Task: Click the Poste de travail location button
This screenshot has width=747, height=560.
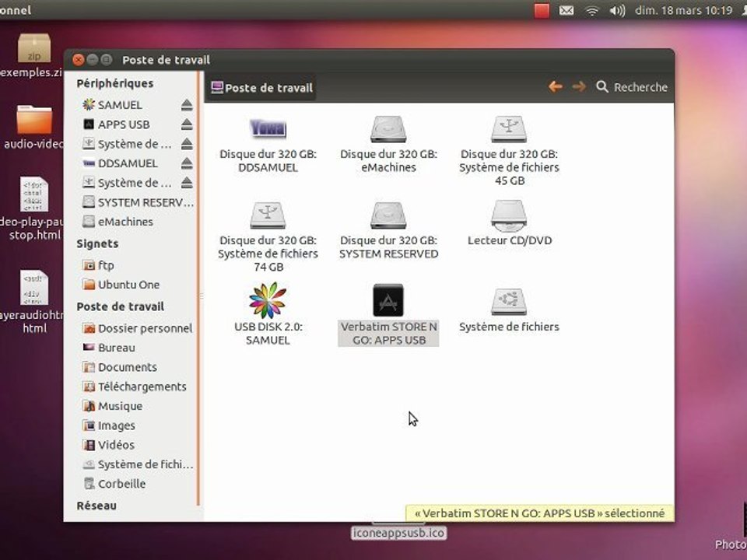Action: [x=261, y=88]
